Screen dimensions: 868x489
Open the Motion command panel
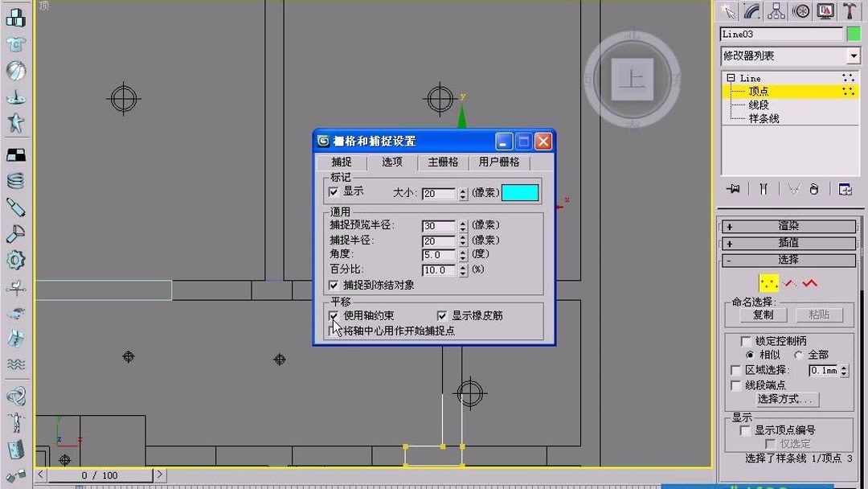(800, 11)
